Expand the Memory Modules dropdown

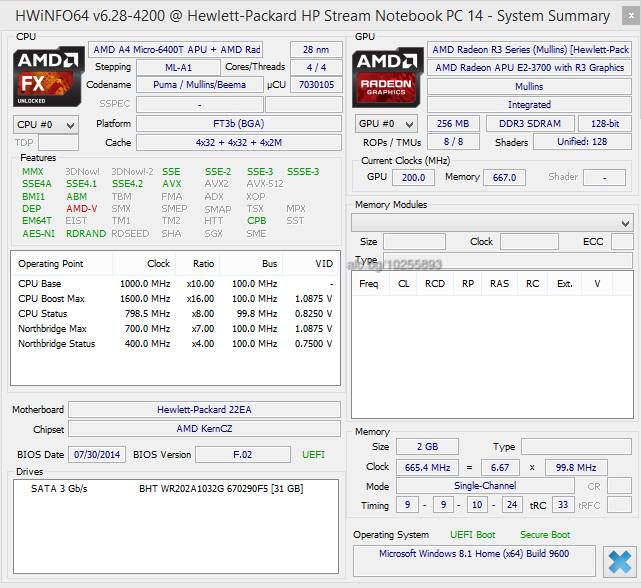click(491, 223)
